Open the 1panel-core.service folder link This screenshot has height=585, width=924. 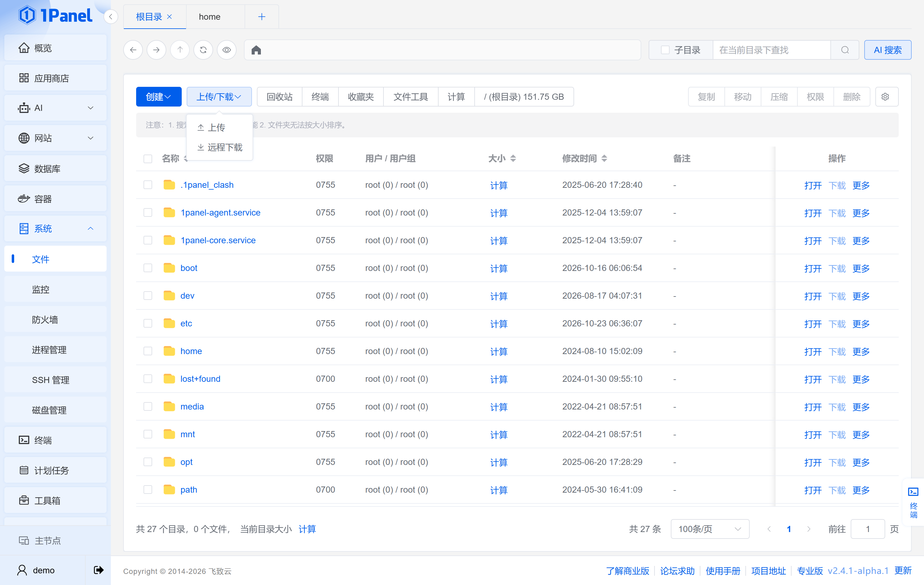click(218, 240)
